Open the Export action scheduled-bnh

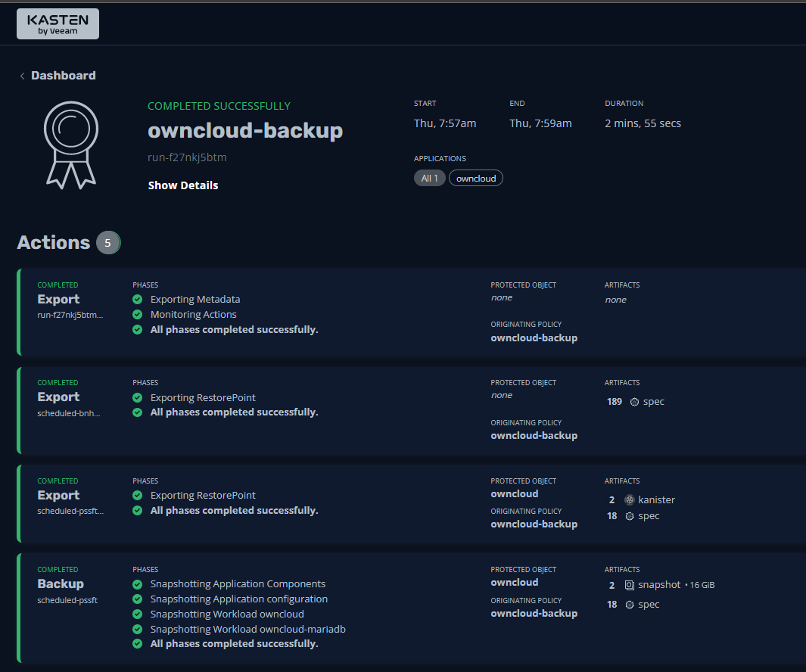pyautogui.click(x=59, y=397)
